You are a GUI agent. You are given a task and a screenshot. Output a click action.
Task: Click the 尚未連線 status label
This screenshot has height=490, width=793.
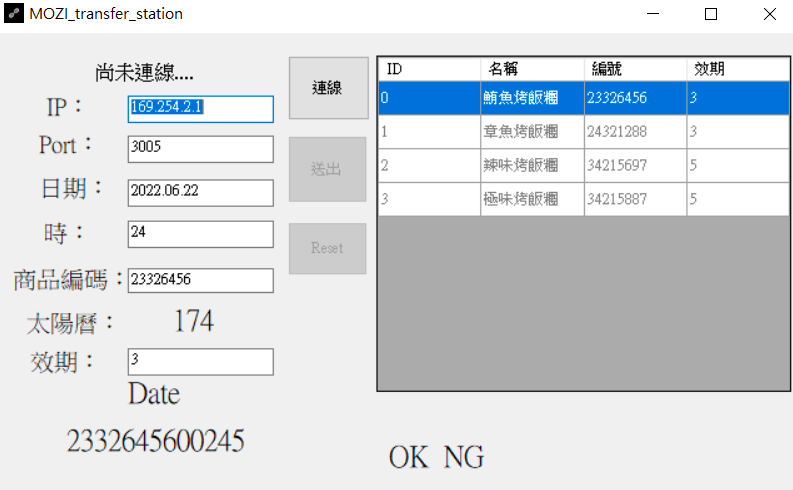(x=144, y=73)
